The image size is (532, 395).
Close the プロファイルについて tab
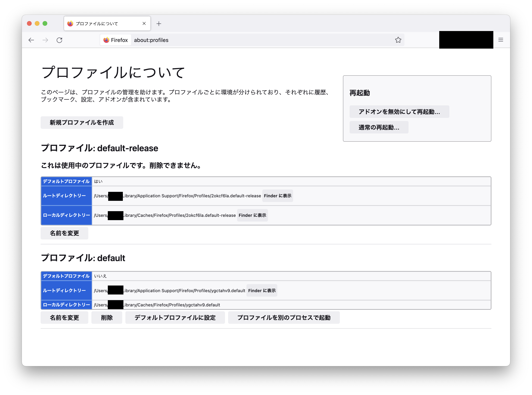[x=144, y=23]
